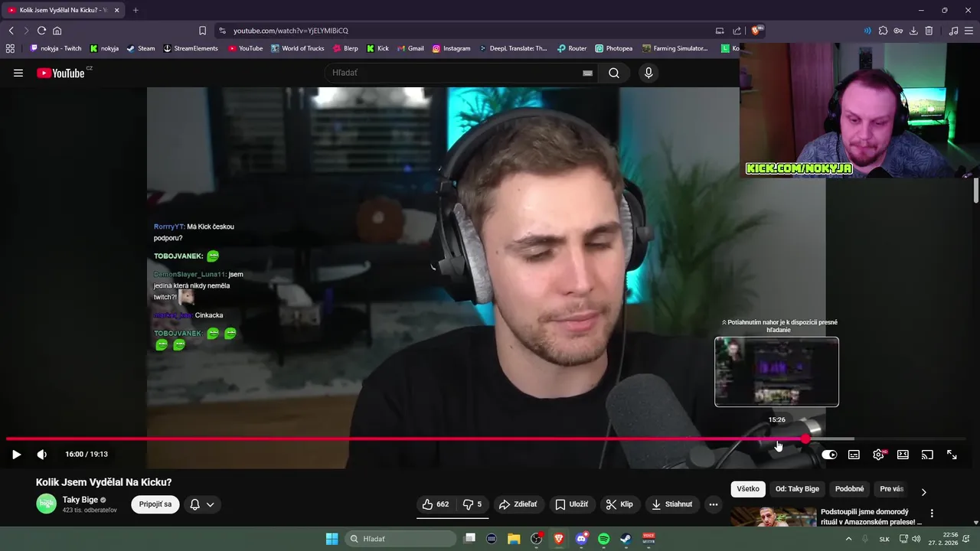Viewport: 980px width, 551px height.
Task: Open the StreamElements bookmark
Action: tap(191, 48)
